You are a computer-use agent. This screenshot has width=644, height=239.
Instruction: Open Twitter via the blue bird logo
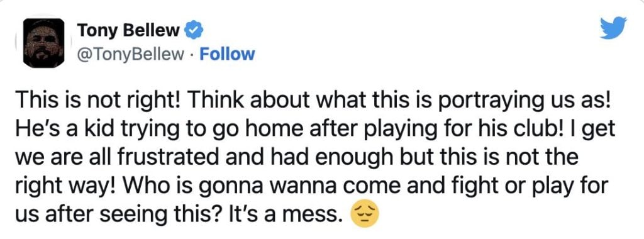point(613,28)
